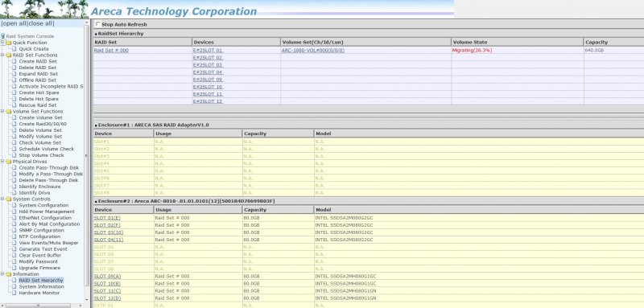Click the Delete RAID Set page icon
The image size is (644, 308).
point(14,68)
